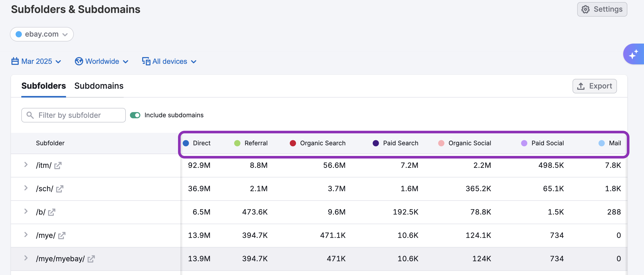Click the Organic Search red color dot

point(293,143)
